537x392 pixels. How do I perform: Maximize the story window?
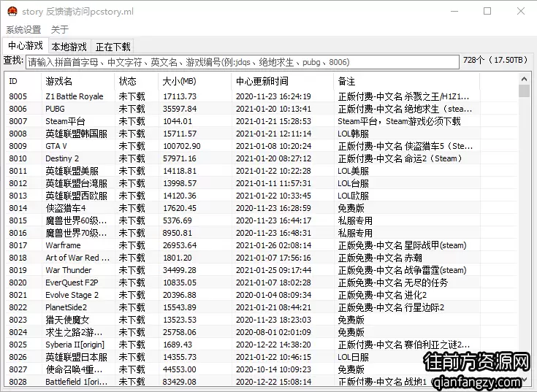point(487,11)
